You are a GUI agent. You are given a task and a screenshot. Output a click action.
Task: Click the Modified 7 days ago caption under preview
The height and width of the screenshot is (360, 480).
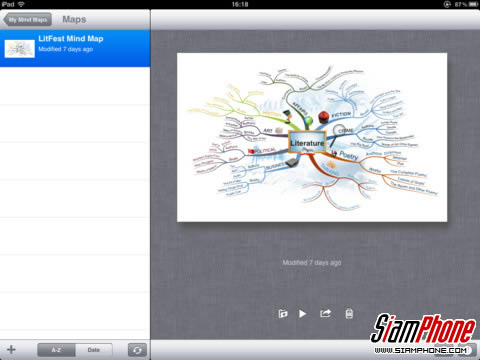(312, 263)
